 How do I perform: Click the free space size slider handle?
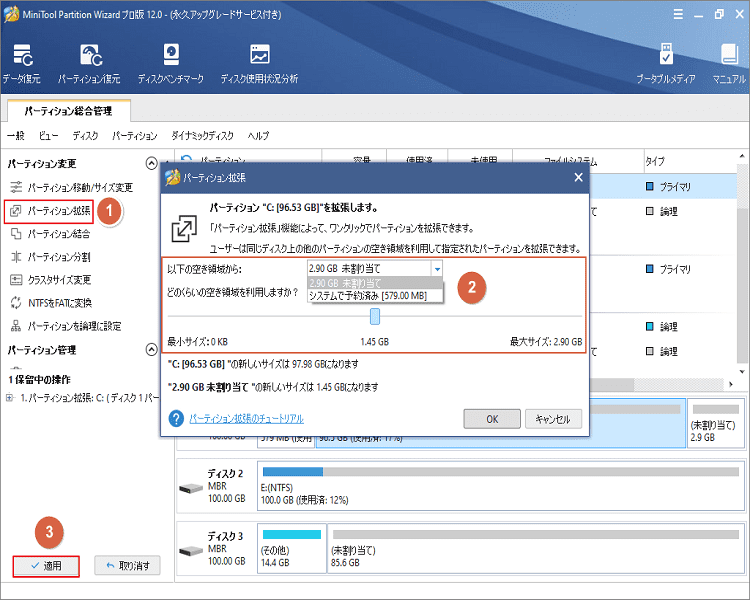point(375,316)
